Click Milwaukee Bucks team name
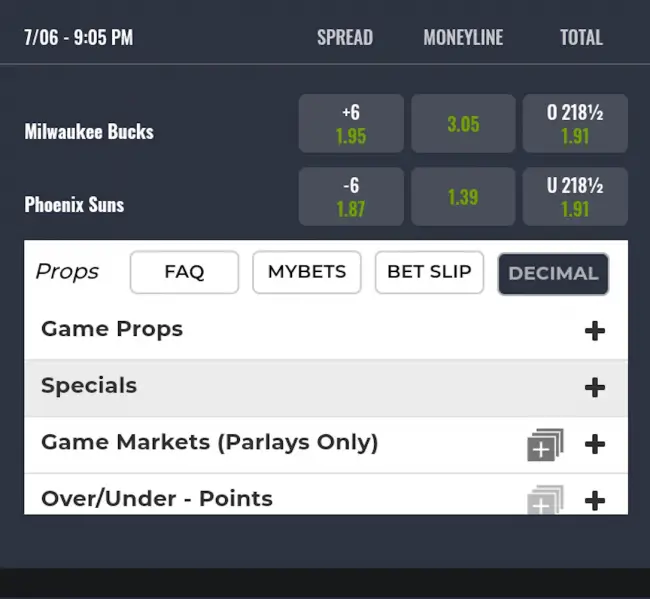Viewport: 650px width, 599px height. tap(89, 131)
